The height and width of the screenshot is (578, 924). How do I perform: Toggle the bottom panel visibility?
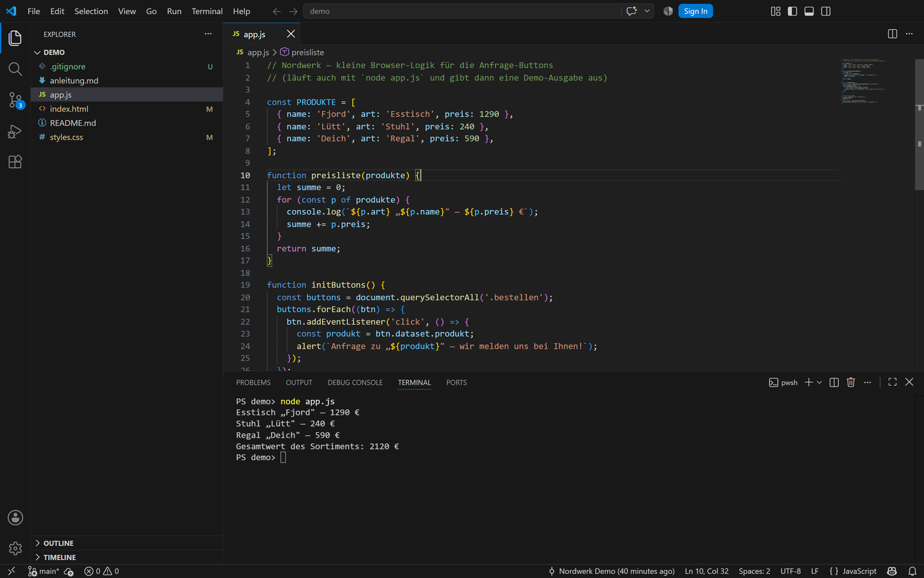click(809, 11)
